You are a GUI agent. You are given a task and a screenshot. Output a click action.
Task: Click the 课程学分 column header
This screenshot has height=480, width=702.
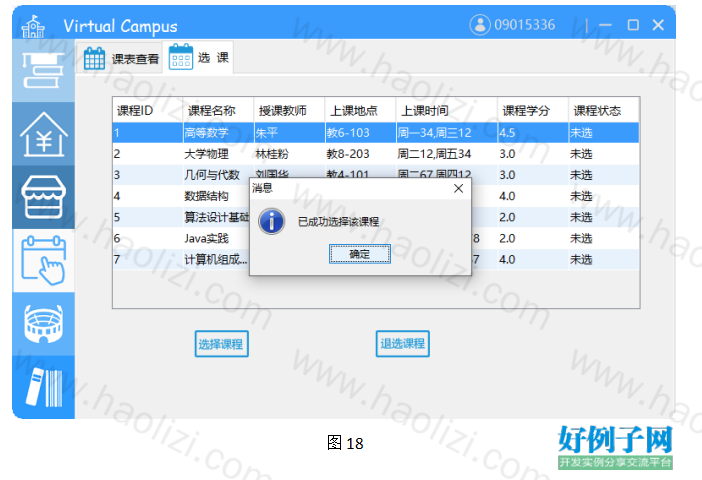(x=533, y=110)
